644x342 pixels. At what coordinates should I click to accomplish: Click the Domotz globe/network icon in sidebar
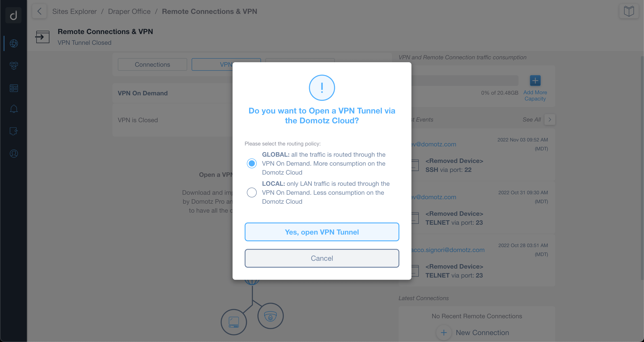click(x=13, y=43)
